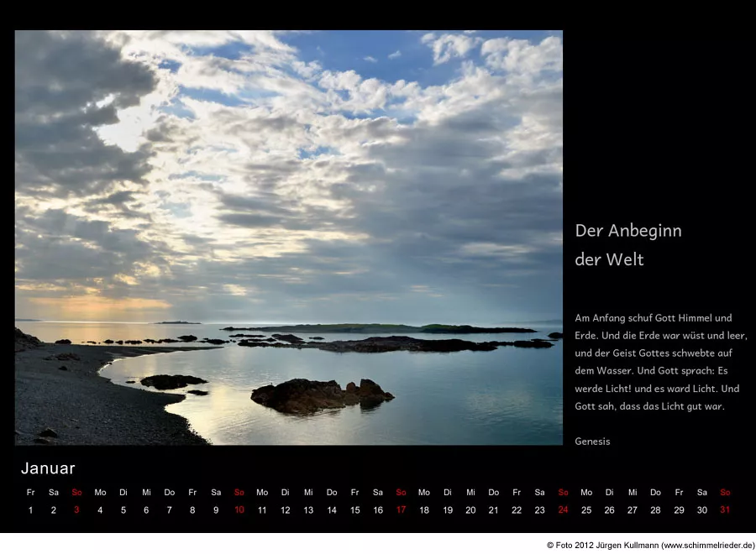The height and width of the screenshot is (554, 756).
Task: Select the red date 31
Action: 725,510
